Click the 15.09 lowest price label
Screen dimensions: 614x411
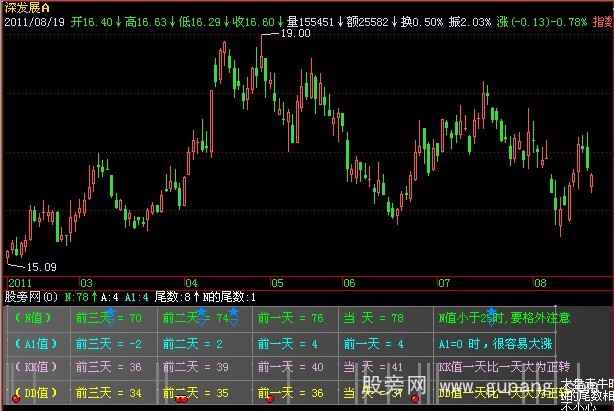(x=42, y=267)
